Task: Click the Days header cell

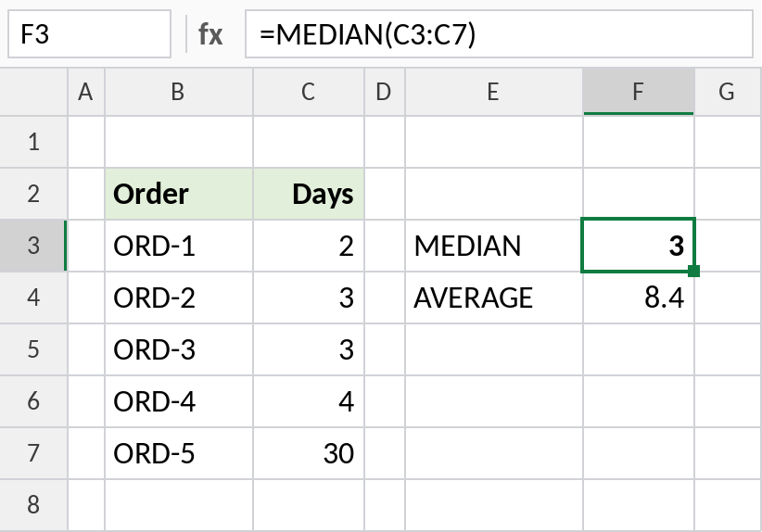Action: 309,194
